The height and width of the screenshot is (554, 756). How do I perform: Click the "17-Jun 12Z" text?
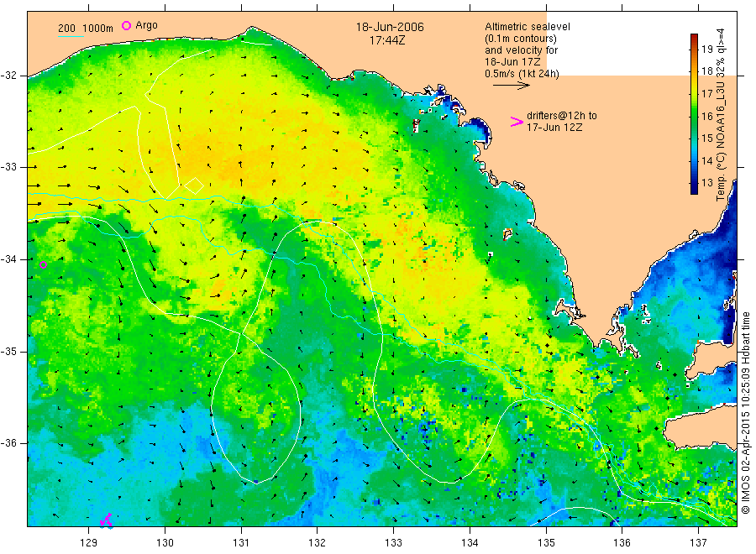pos(554,128)
